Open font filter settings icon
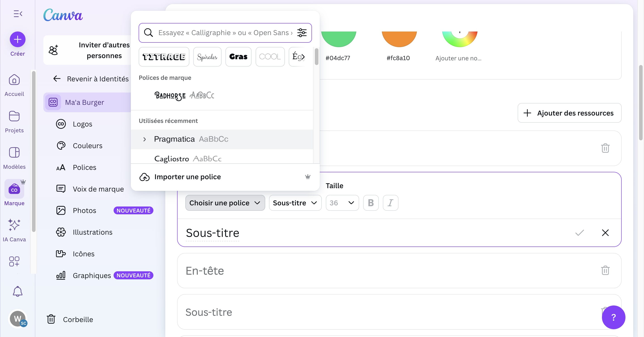The image size is (644, 337). 302,33
